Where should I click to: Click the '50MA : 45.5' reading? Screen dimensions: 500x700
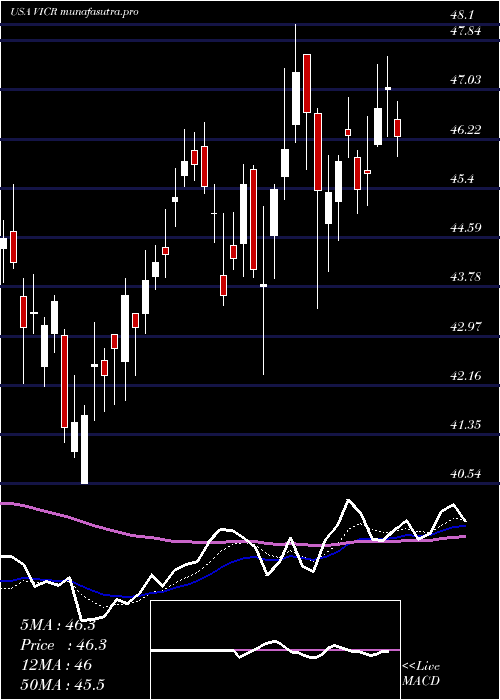pos(62,685)
